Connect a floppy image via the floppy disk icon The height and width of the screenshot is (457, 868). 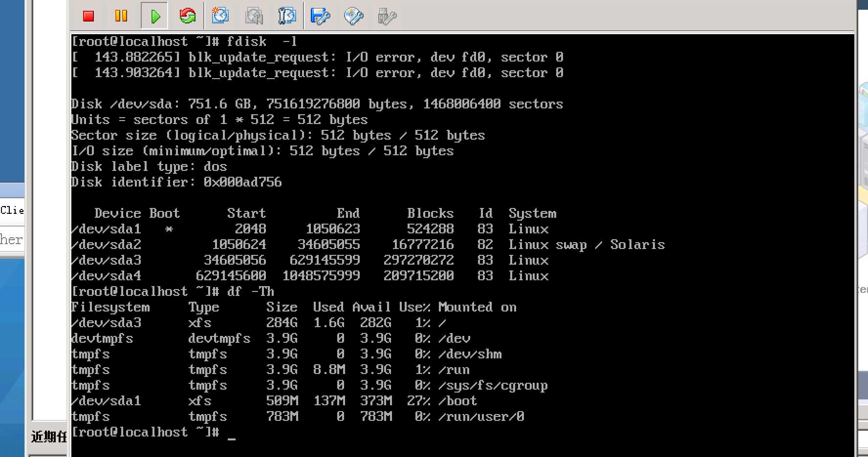pos(321,16)
